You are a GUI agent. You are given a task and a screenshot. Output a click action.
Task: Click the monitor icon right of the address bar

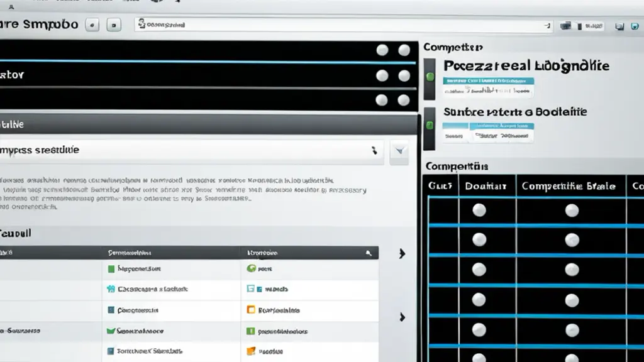(x=565, y=26)
